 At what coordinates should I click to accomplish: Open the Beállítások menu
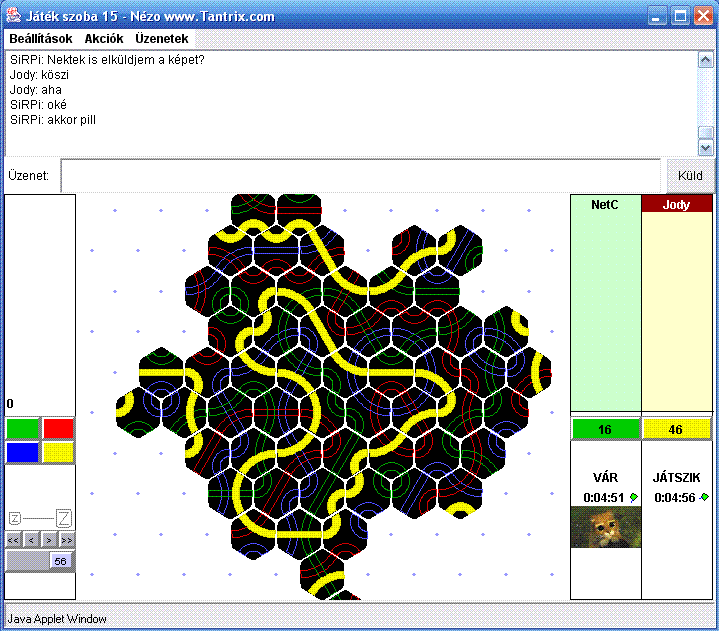[x=40, y=38]
